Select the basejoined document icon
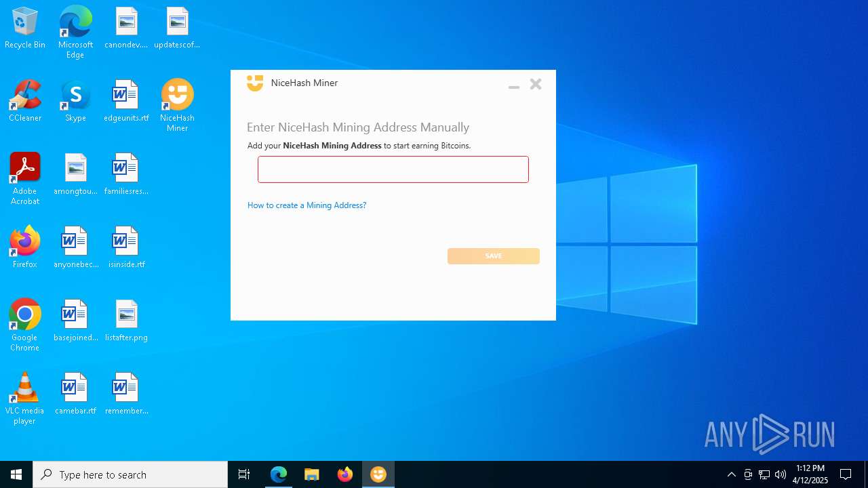868x488 pixels. (75, 321)
